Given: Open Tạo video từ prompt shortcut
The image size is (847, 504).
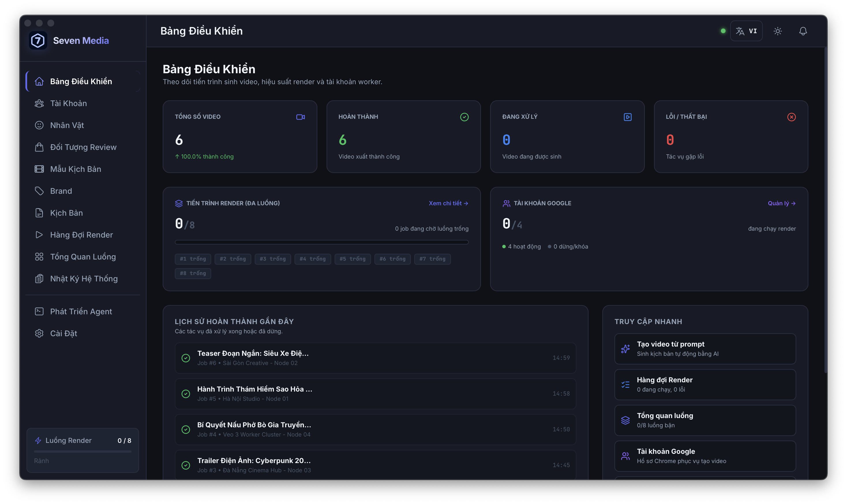Looking at the screenshot, I should pyautogui.click(x=705, y=349).
